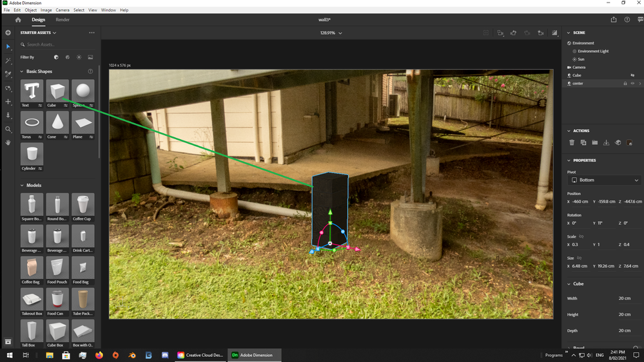Select the Orbit camera tool

(x=8, y=88)
